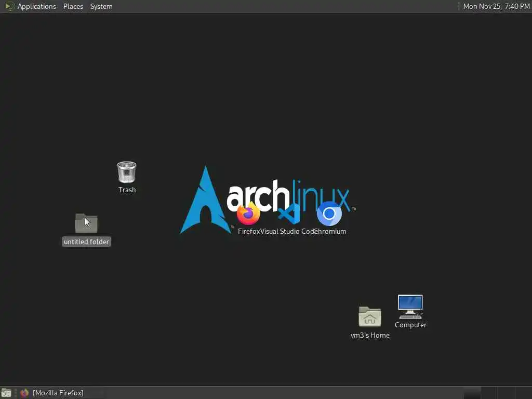Click the show desktop icon in bottom panel

point(6,393)
